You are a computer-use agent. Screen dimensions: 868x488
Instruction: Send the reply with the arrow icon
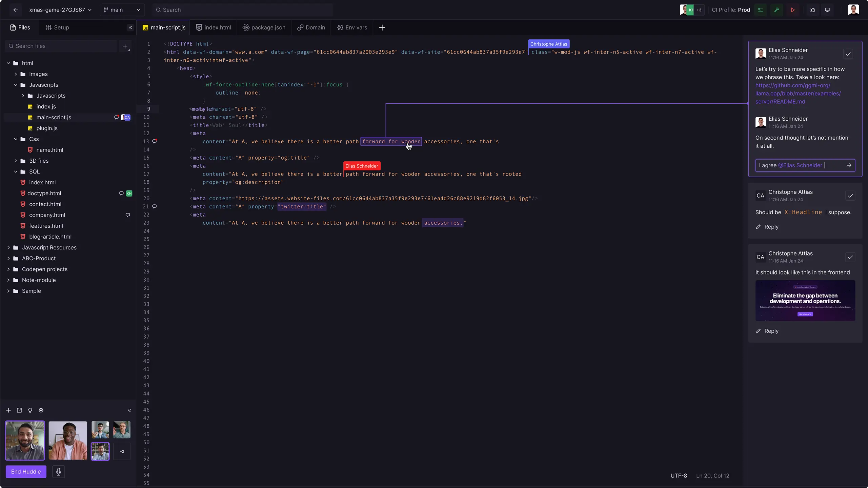click(849, 165)
